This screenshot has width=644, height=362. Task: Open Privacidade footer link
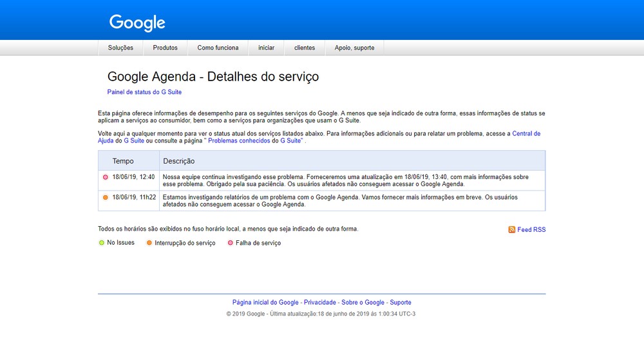tap(320, 303)
